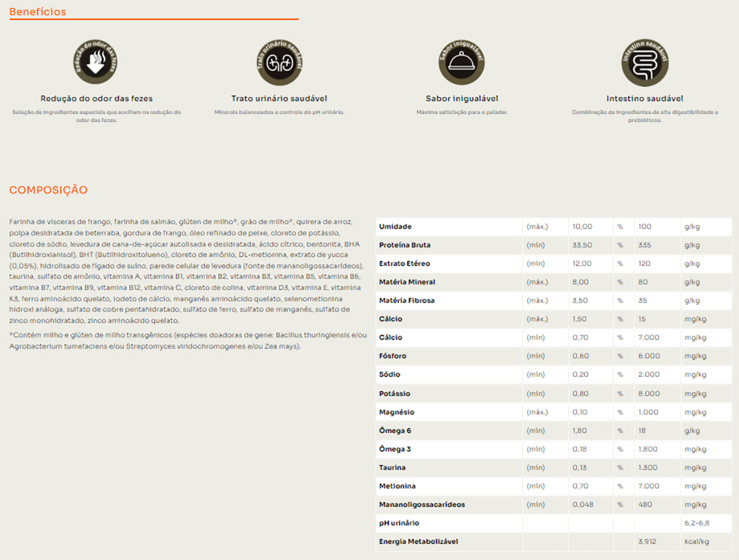This screenshot has height=560, width=739.
Task: Click the 'Intestino saudável' title text
Action: pos(644,99)
